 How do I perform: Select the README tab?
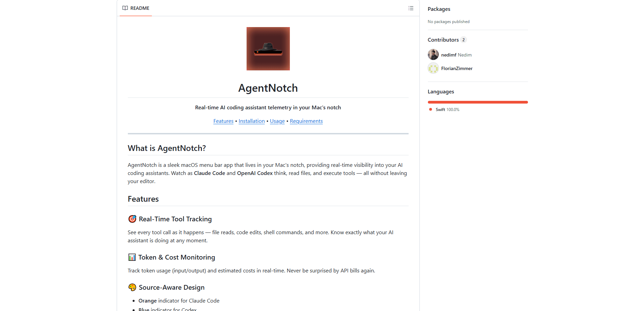click(x=136, y=8)
